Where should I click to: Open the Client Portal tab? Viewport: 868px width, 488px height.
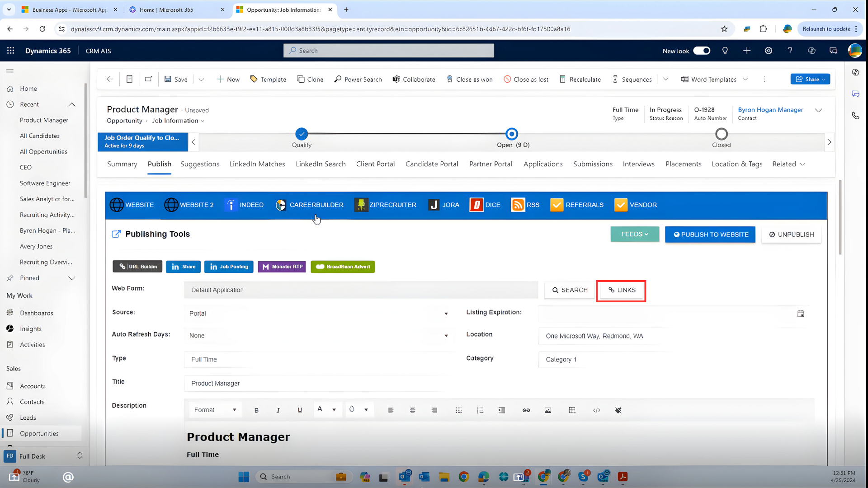(375, 164)
